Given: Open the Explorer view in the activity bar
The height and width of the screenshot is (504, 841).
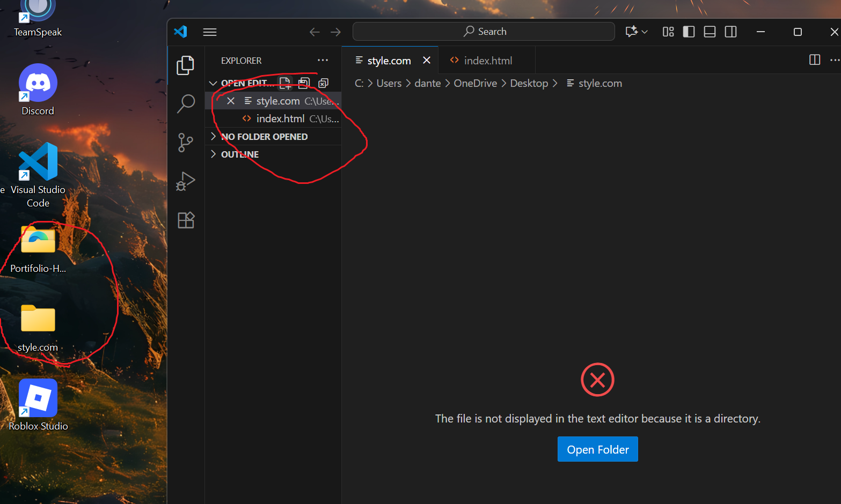Looking at the screenshot, I should [x=185, y=65].
